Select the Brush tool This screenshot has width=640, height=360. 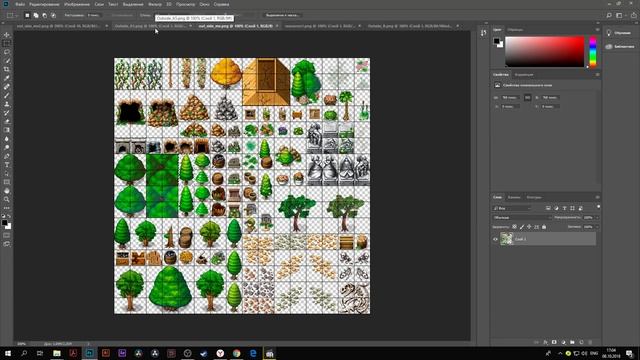pos(7,96)
